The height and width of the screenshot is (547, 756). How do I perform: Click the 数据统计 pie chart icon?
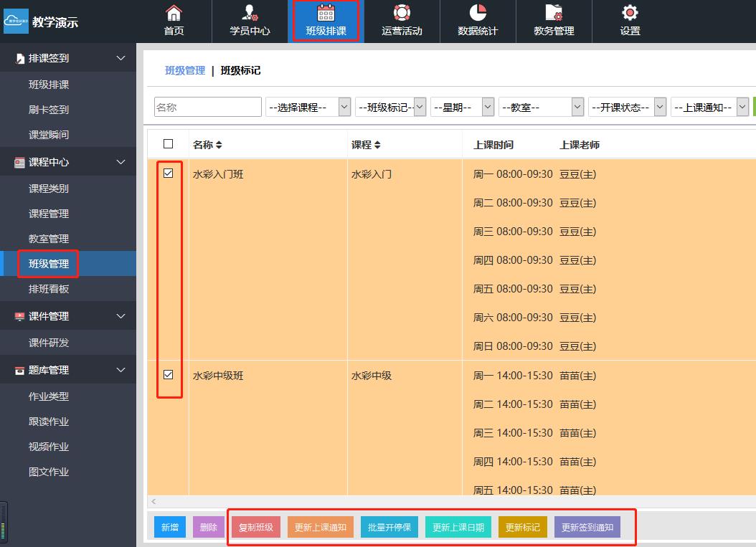(478, 13)
